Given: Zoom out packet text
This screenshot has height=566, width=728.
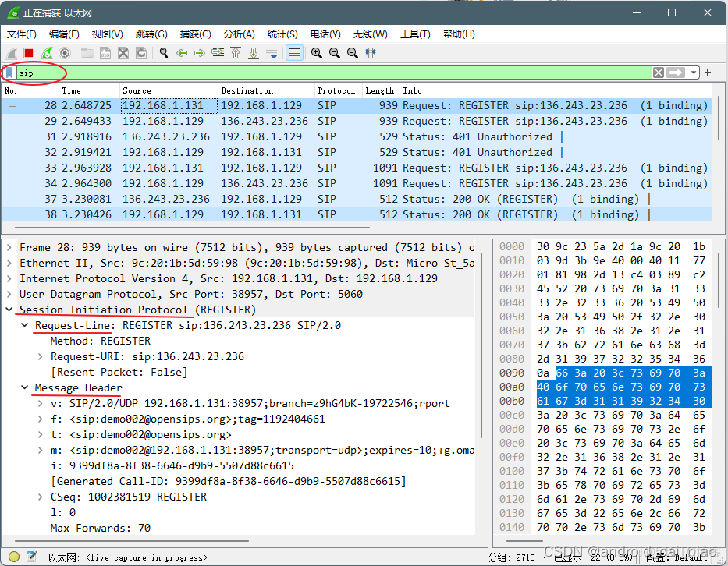Looking at the screenshot, I should [x=334, y=53].
